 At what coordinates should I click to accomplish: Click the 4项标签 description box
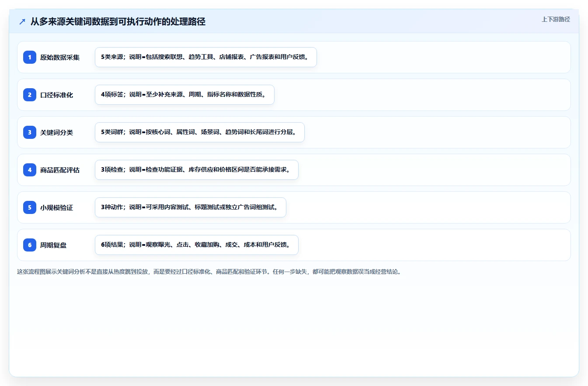(184, 95)
